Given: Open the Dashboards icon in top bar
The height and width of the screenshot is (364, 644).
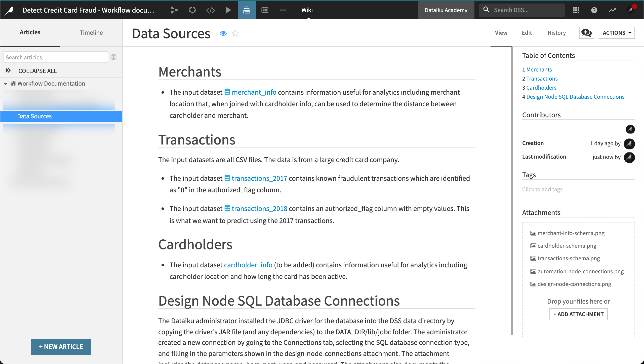Looking at the screenshot, I should pyautogui.click(x=265, y=10).
